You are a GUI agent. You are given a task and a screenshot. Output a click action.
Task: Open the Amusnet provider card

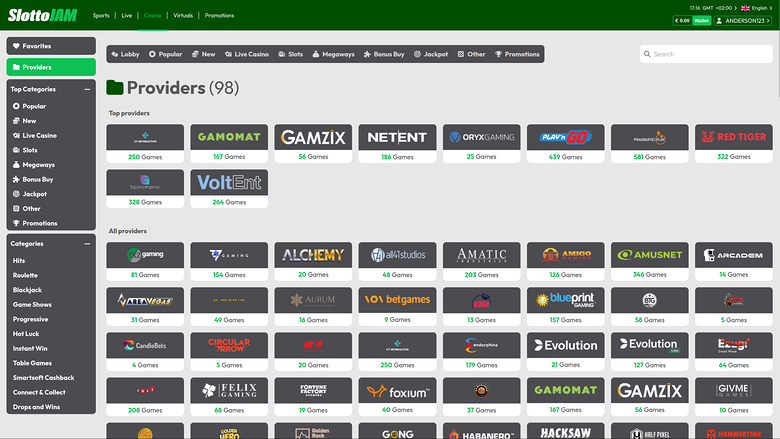650,262
